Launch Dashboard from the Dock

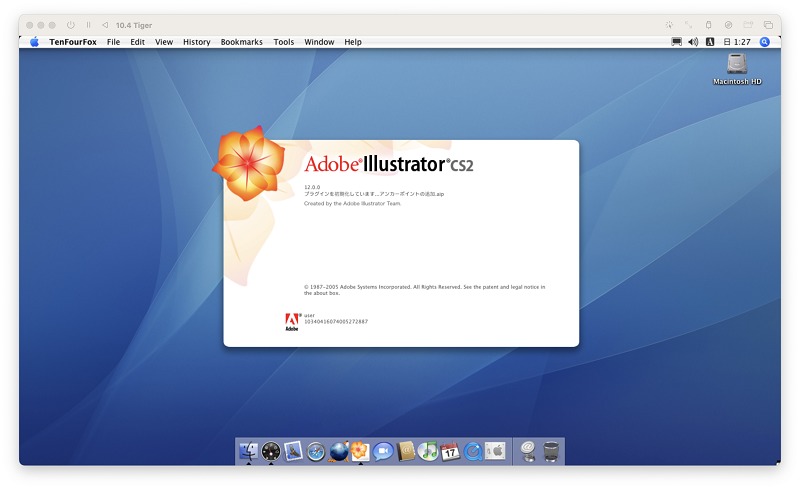pyautogui.click(x=271, y=451)
